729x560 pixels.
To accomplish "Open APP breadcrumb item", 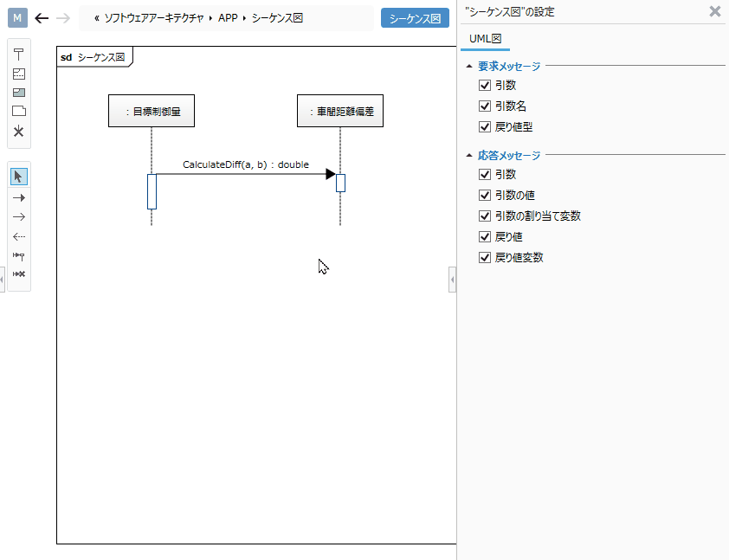I will click(x=228, y=18).
